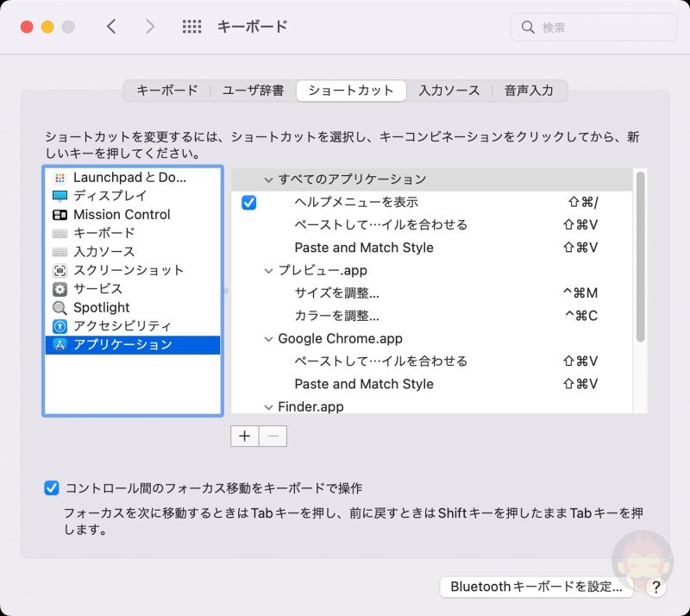Collapse the すべてのアプリケーション group
This screenshot has height=616, width=690.
(x=267, y=179)
